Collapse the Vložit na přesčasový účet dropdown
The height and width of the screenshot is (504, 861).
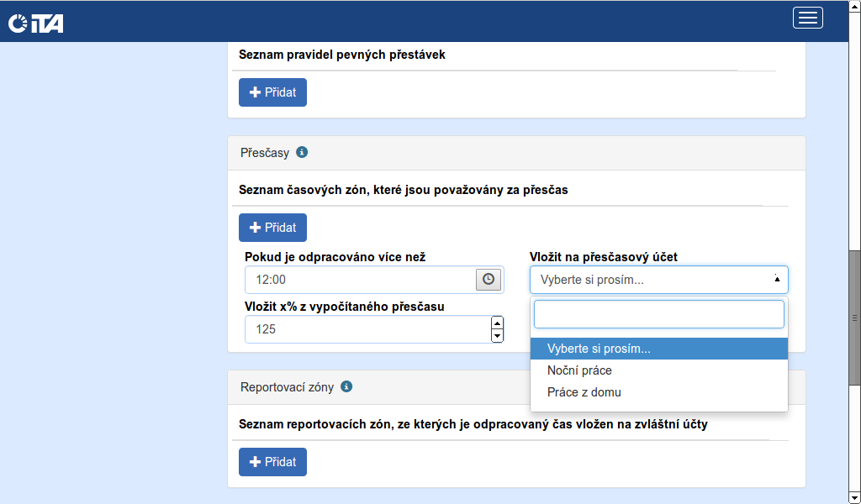coord(658,280)
